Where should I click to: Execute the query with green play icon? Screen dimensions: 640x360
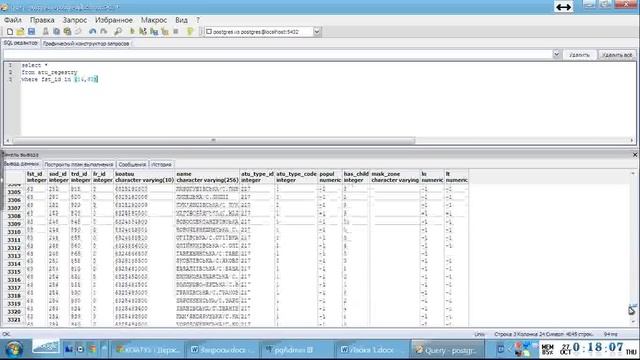pos(132,31)
